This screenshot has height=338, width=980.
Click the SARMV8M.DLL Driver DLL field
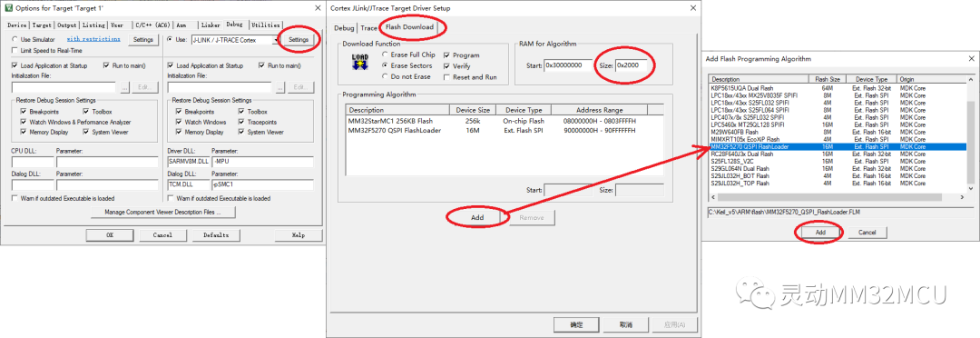[188, 162]
